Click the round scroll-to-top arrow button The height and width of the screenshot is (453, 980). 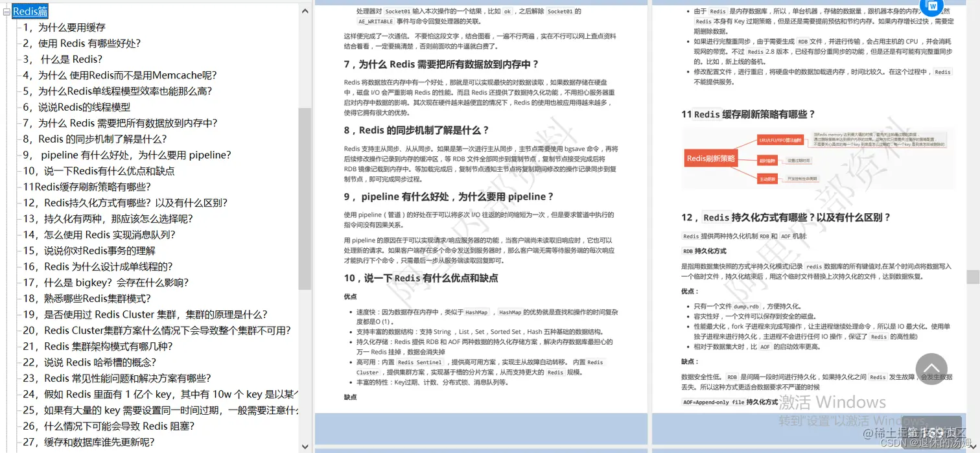coord(932,369)
